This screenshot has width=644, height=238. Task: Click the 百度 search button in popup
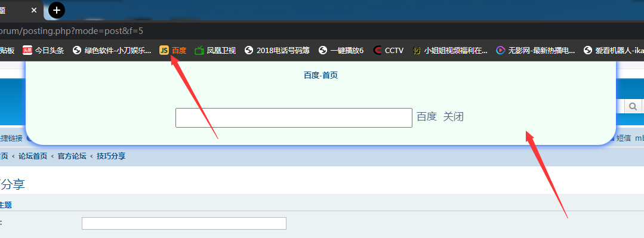(426, 116)
